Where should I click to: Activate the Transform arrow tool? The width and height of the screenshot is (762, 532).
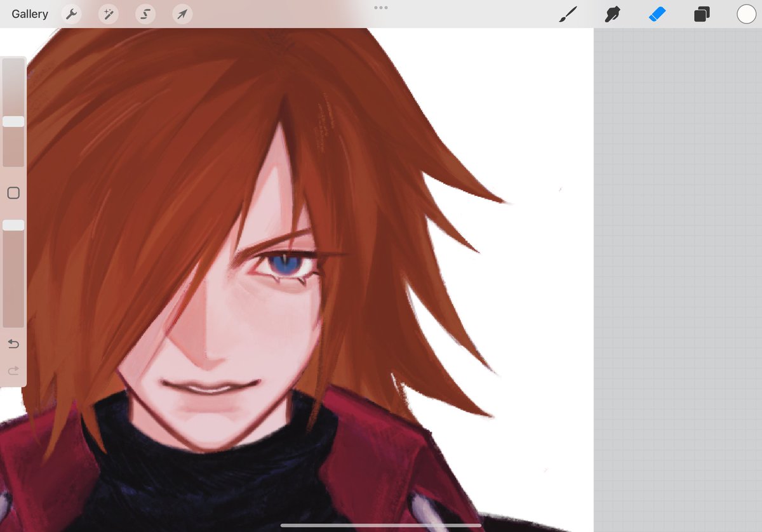click(x=182, y=15)
